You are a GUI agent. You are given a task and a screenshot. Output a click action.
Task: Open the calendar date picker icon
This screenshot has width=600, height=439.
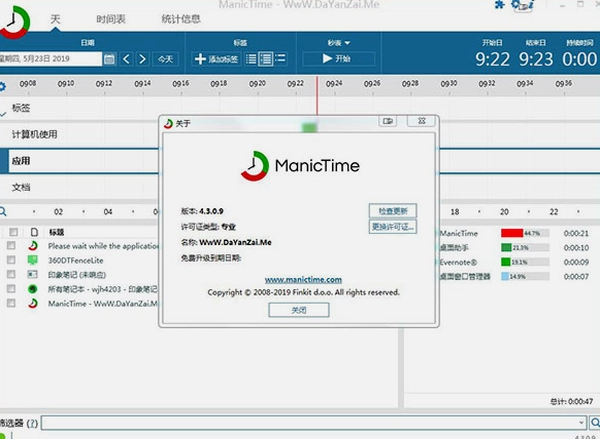(x=109, y=59)
